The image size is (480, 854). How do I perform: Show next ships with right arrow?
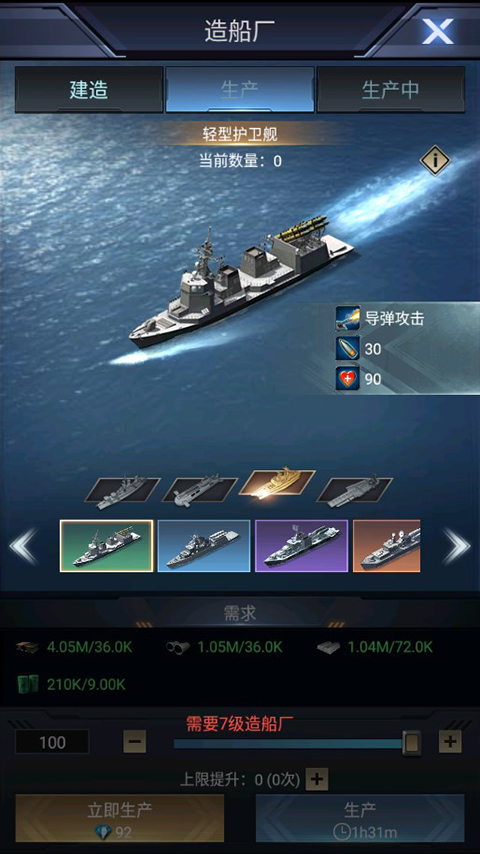tap(456, 546)
